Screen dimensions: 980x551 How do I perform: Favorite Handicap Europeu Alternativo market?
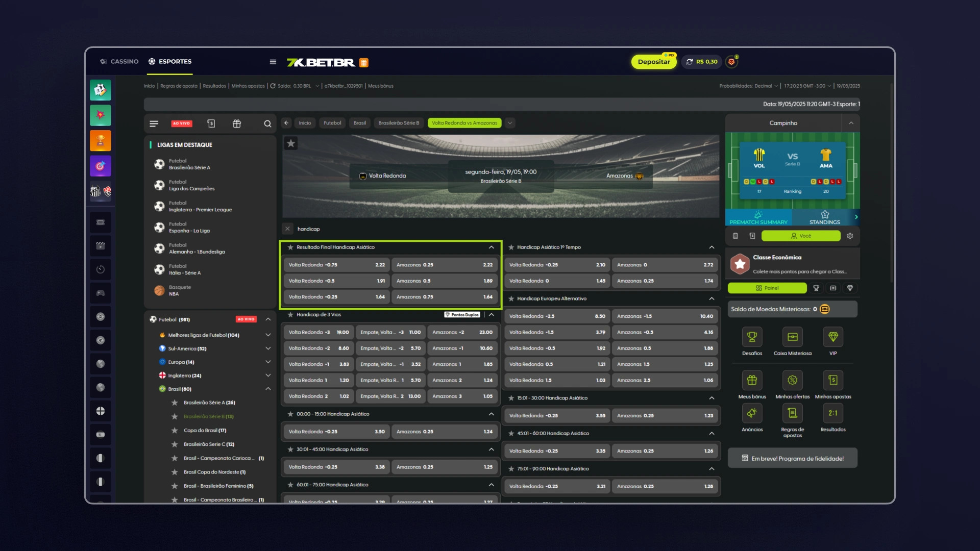coord(511,299)
